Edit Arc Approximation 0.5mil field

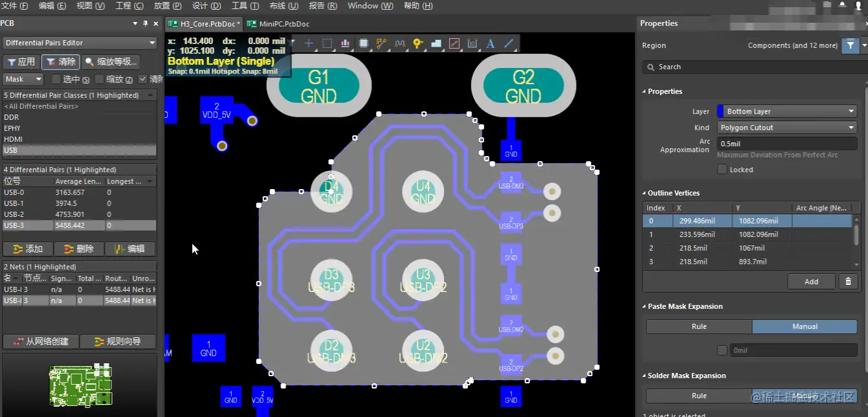[787, 144]
